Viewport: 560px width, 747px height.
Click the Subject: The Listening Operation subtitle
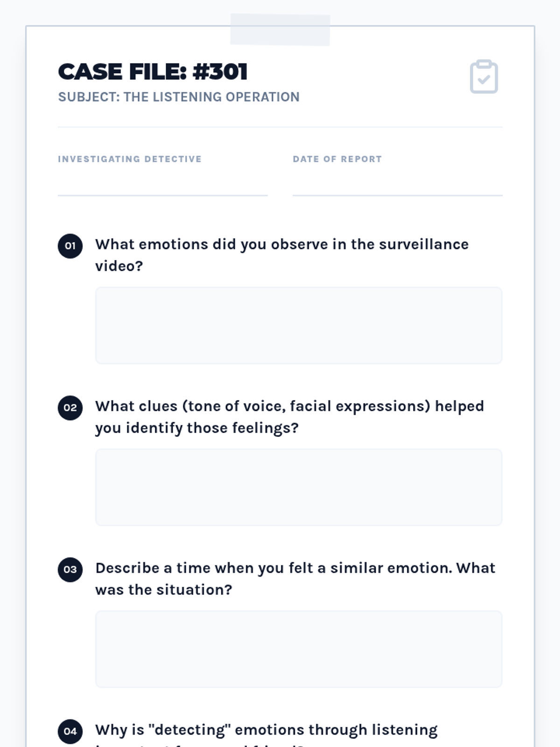(x=179, y=97)
